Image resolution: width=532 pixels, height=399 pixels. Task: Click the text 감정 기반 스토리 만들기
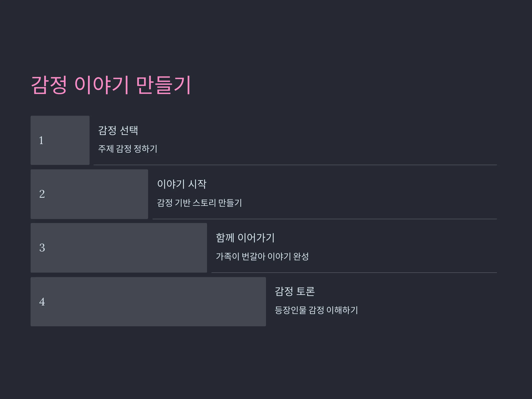[199, 203]
